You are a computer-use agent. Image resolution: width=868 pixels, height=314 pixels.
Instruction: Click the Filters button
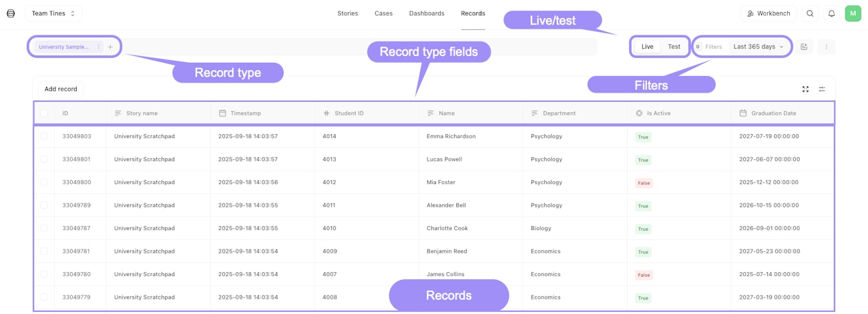pos(709,47)
